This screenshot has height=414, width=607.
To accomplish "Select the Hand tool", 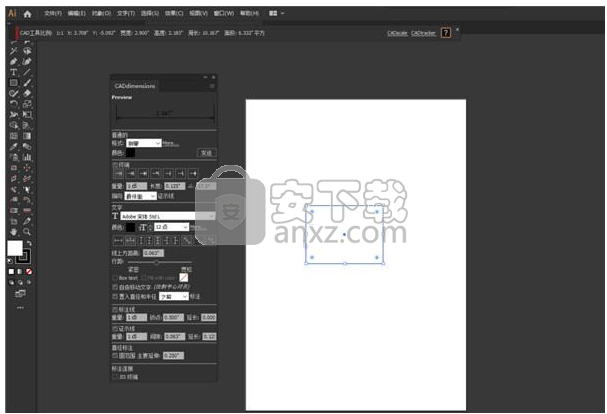I will pyautogui.click(x=14, y=232).
